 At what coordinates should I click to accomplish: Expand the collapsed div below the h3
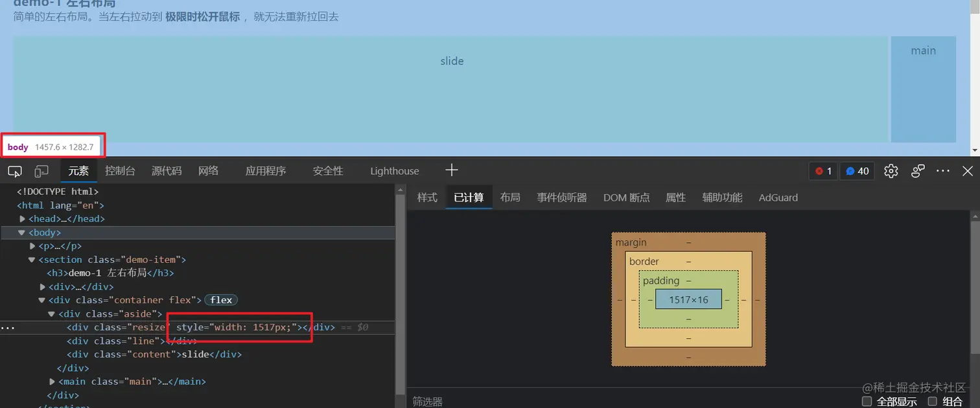point(43,287)
